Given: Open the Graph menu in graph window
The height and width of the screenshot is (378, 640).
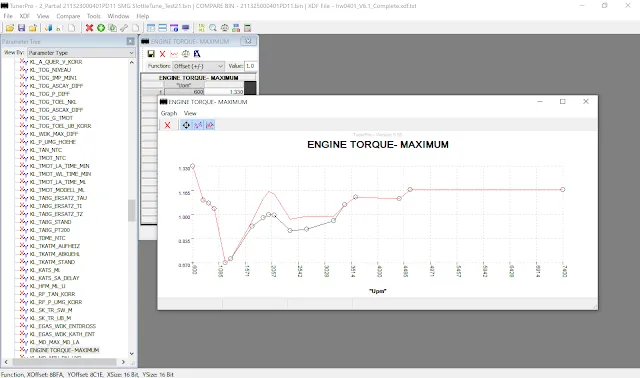Looking at the screenshot, I should pyautogui.click(x=169, y=113).
